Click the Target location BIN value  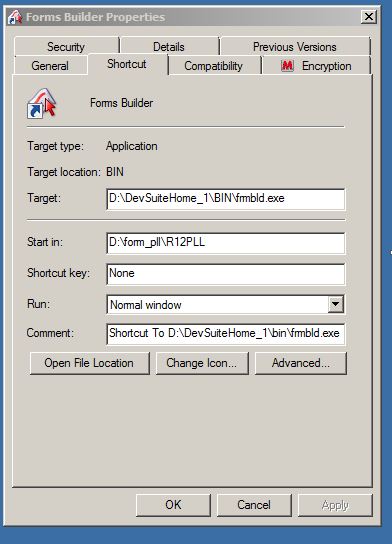pyautogui.click(x=115, y=172)
